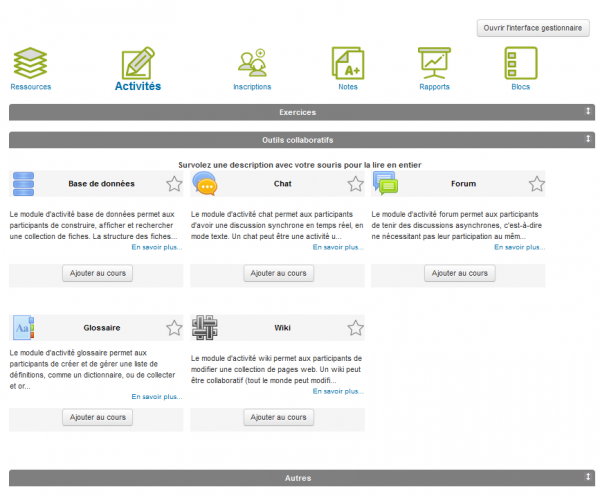Screen dimensions: 600x496
Task: Click the Blocs layout icon
Action: point(520,62)
